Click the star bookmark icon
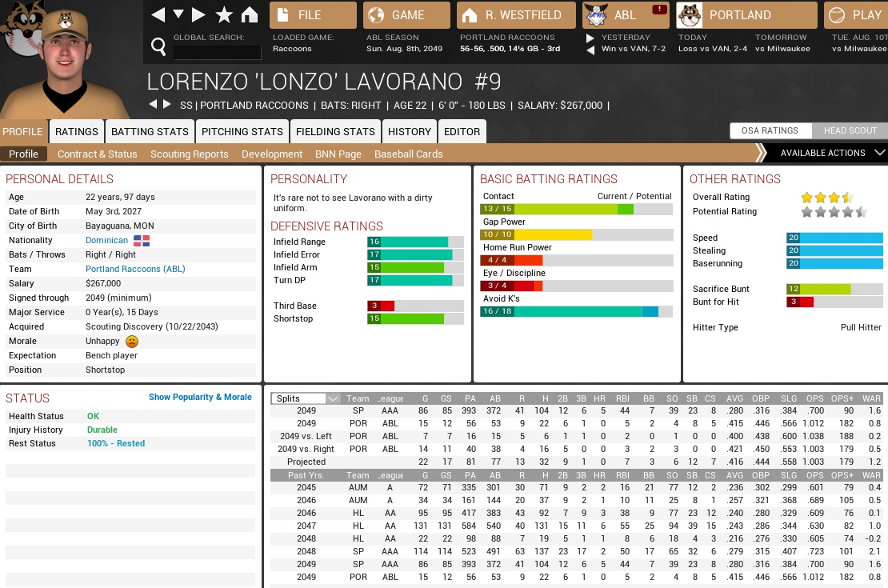This screenshot has height=588, width=888. [x=225, y=14]
